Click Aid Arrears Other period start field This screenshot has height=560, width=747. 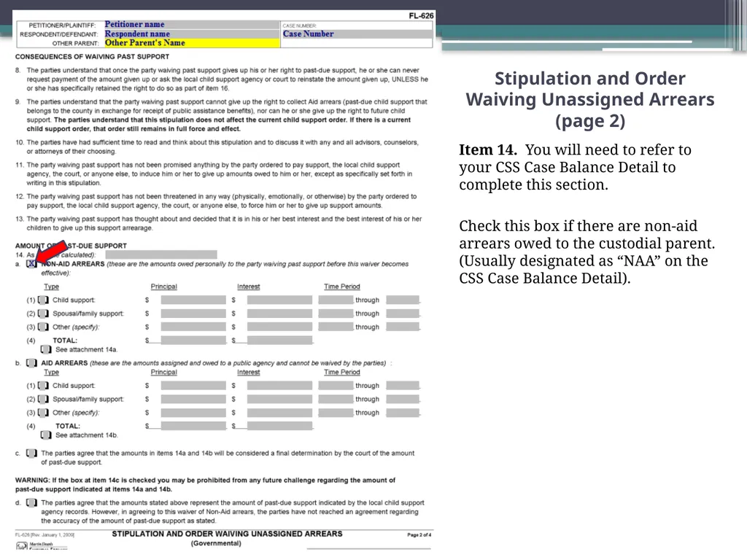(336, 413)
